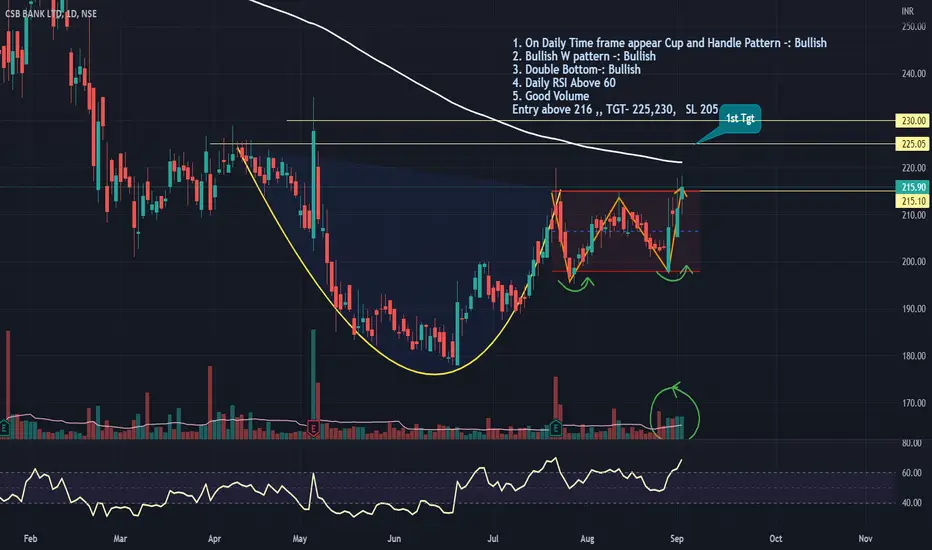Click the RSI 40.00 axis value

912,502
